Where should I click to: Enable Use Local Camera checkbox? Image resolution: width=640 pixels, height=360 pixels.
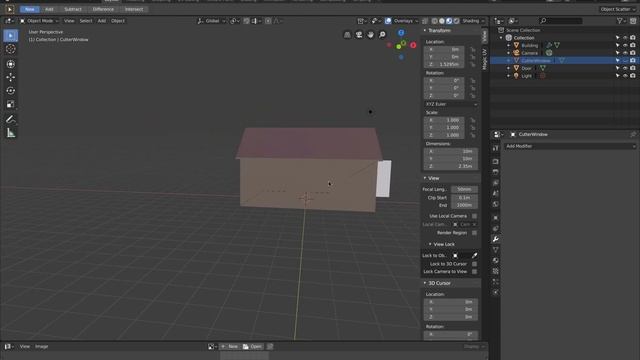pos(474,216)
